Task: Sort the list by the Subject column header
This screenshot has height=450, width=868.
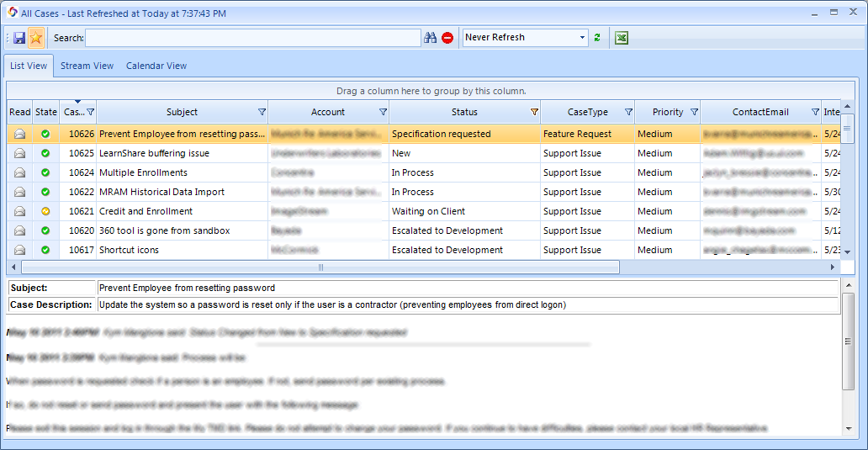Action: click(182, 112)
